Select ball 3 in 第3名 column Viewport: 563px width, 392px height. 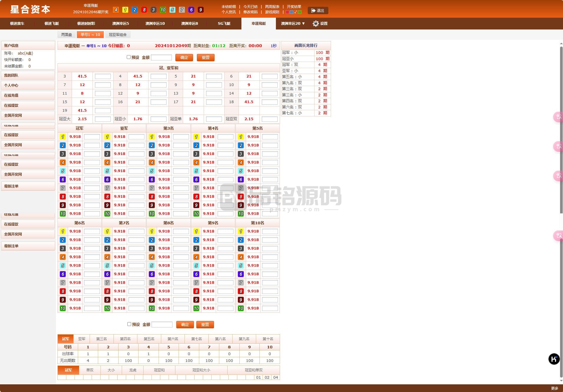(x=152, y=154)
